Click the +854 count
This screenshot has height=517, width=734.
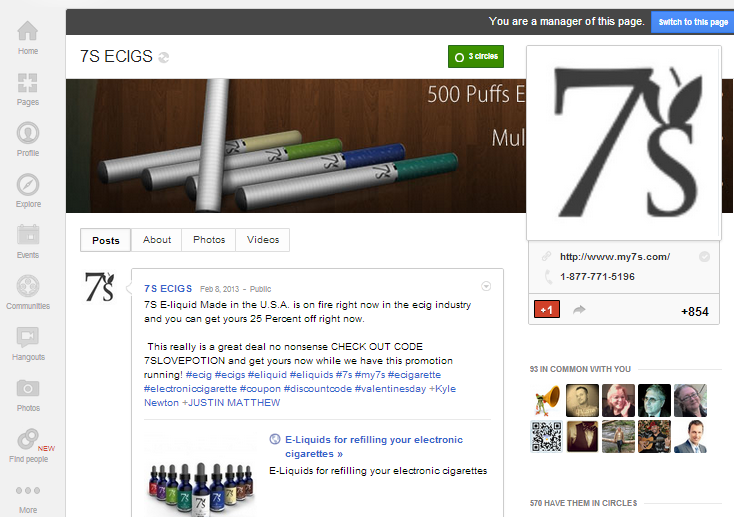coord(695,312)
